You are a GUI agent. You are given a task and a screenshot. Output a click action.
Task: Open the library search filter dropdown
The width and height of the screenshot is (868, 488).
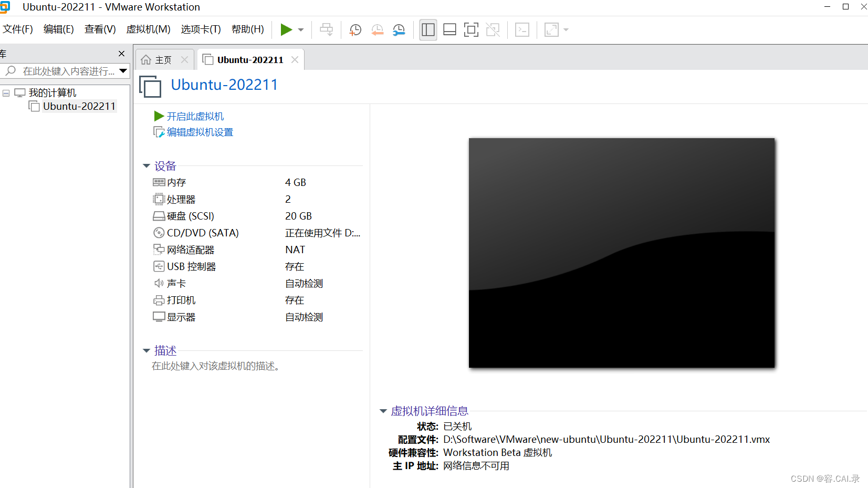123,71
